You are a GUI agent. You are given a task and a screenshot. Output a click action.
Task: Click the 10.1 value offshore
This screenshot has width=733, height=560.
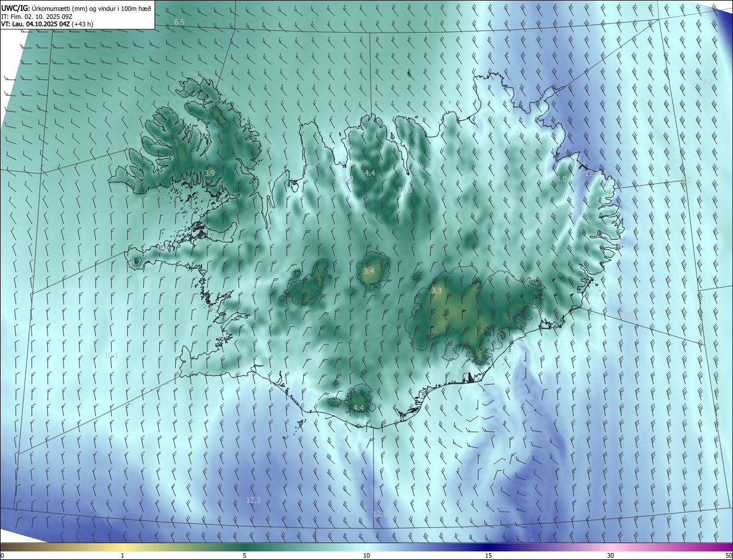pos(111,355)
